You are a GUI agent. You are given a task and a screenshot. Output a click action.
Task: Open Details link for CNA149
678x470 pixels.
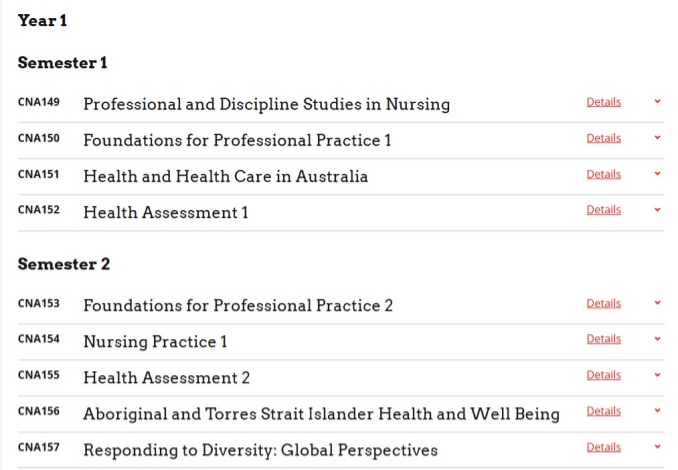pos(603,102)
